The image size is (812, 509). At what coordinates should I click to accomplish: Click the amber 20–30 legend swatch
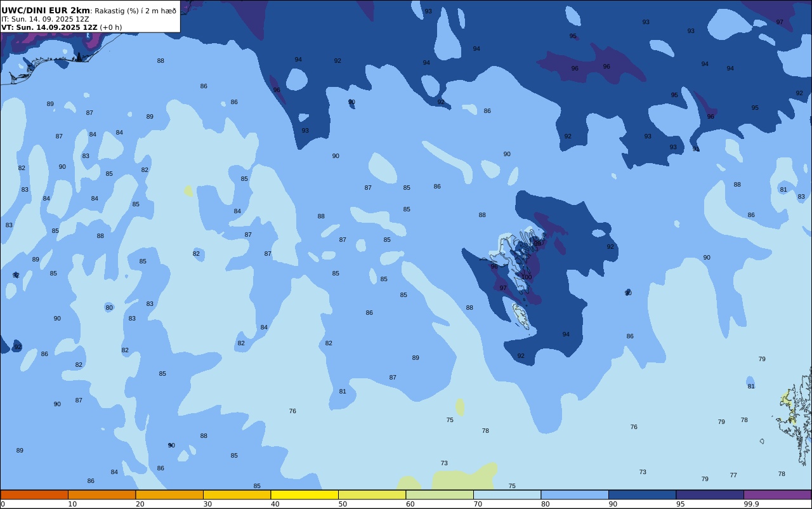coord(169,494)
